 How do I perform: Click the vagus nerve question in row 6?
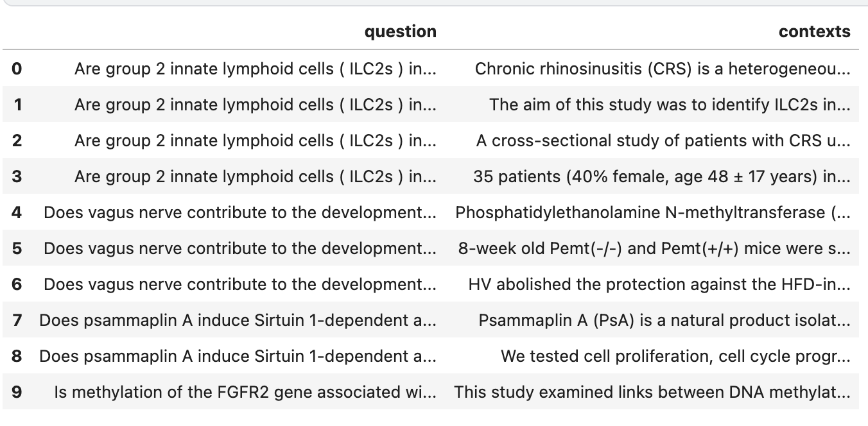coord(239,284)
